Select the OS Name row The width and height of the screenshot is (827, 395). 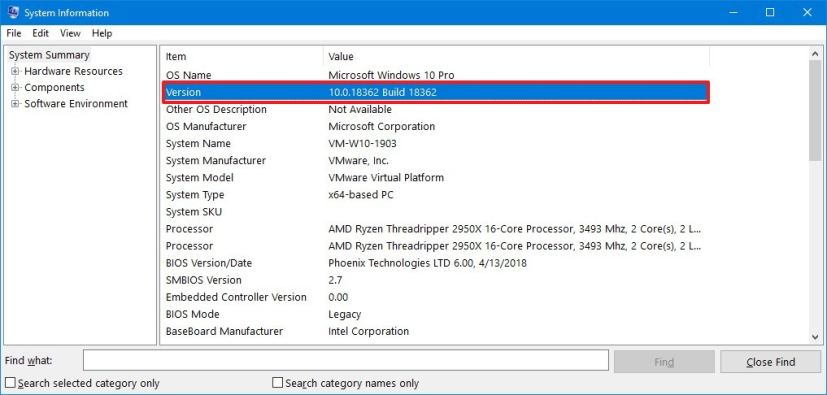[x=435, y=75]
